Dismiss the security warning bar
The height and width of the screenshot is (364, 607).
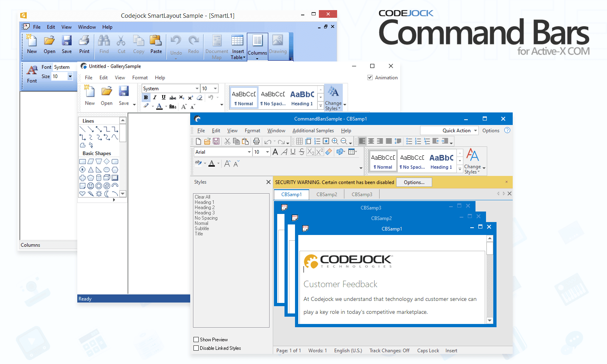click(506, 182)
